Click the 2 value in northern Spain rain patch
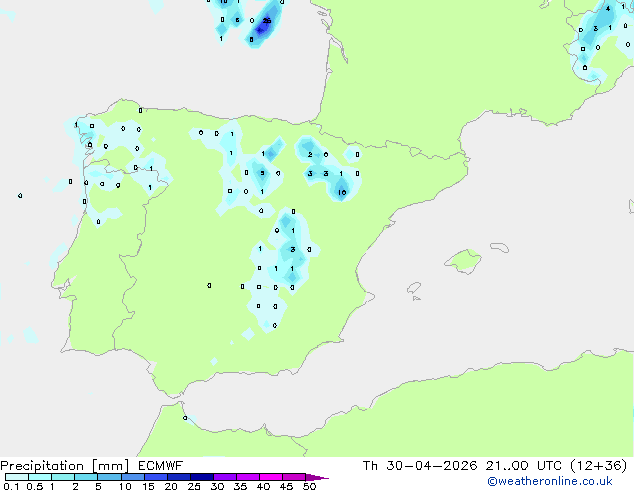The height and width of the screenshot is (490, 634). click(x=310, y=154)
